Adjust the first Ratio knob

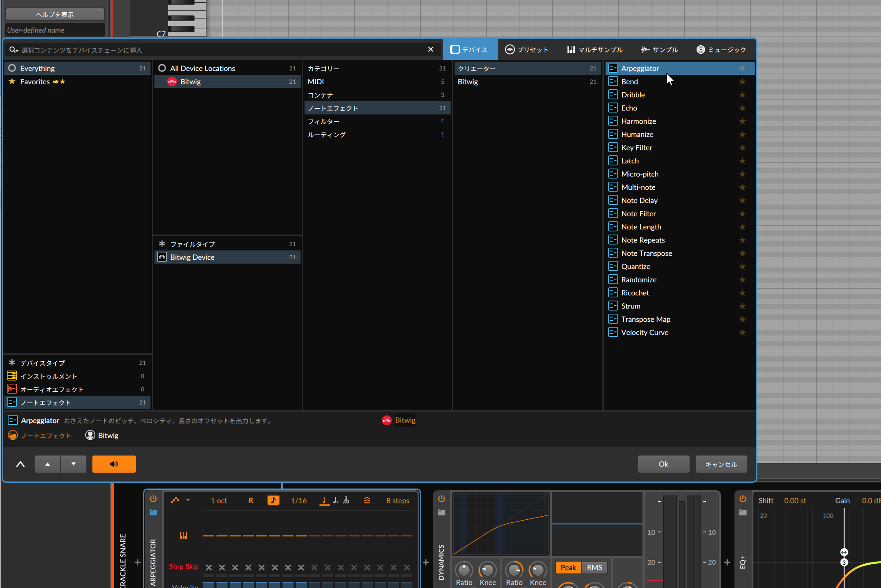[x=464, y=570]
